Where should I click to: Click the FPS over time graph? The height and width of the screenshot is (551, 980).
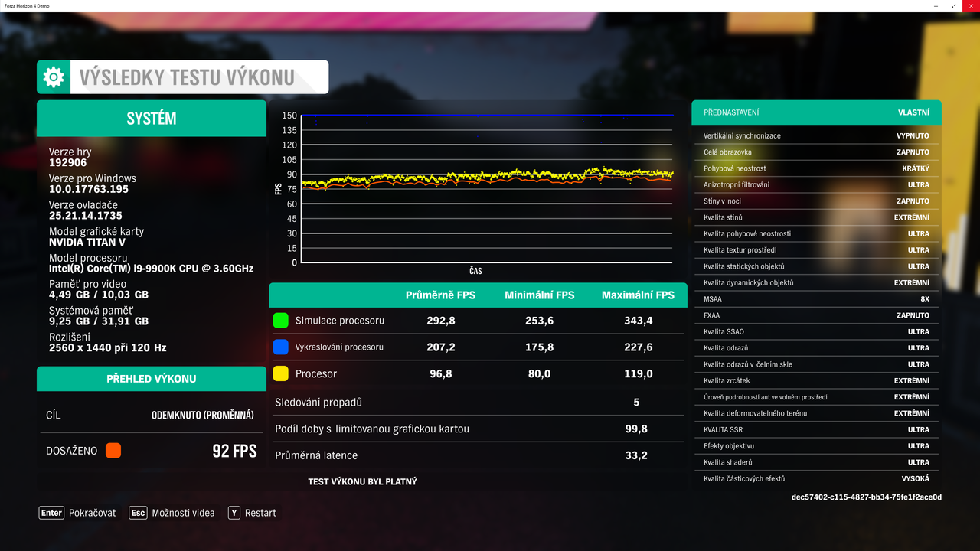[487, 189]
